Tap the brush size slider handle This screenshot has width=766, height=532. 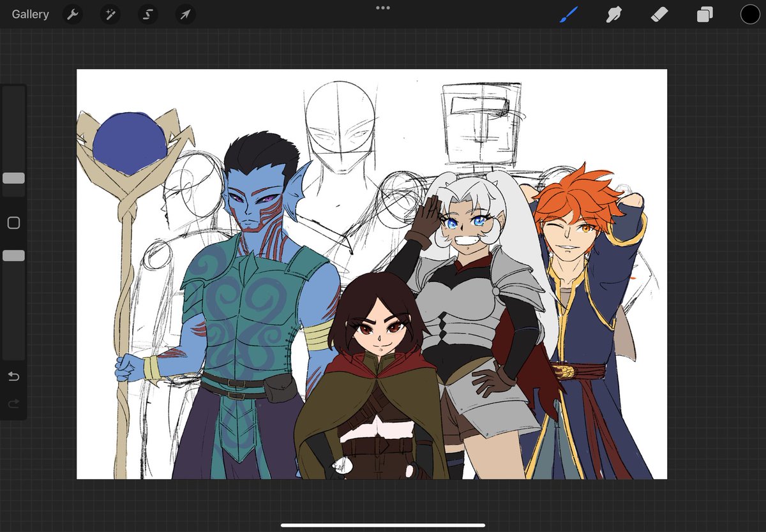[x=13, y=178]
